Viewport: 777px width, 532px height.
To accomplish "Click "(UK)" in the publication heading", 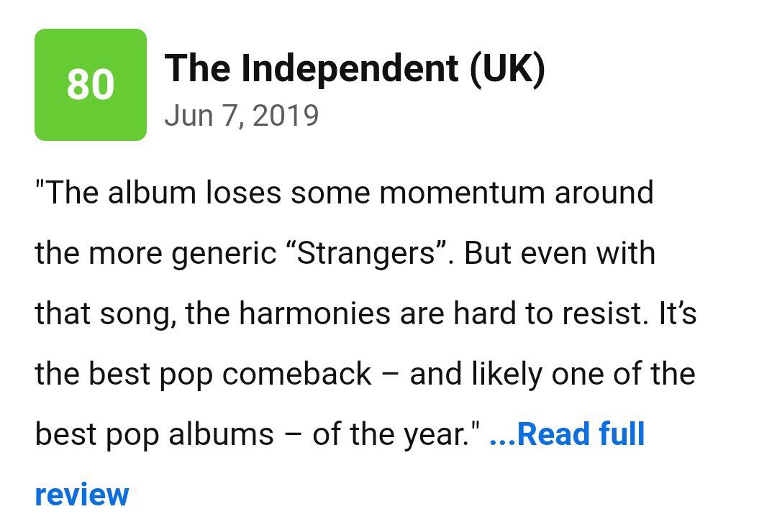I will [x=507, y=68].
